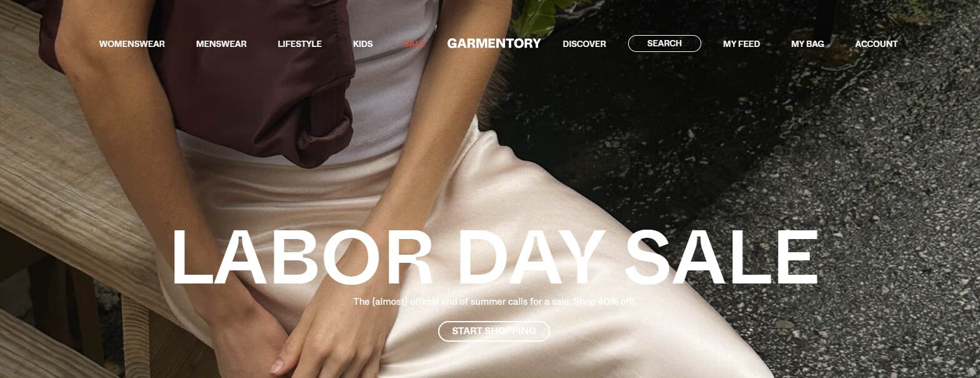Viewport: 980px width, 378px height.
Task: Open the Discover menu
Action: click(x=584, y=44)
